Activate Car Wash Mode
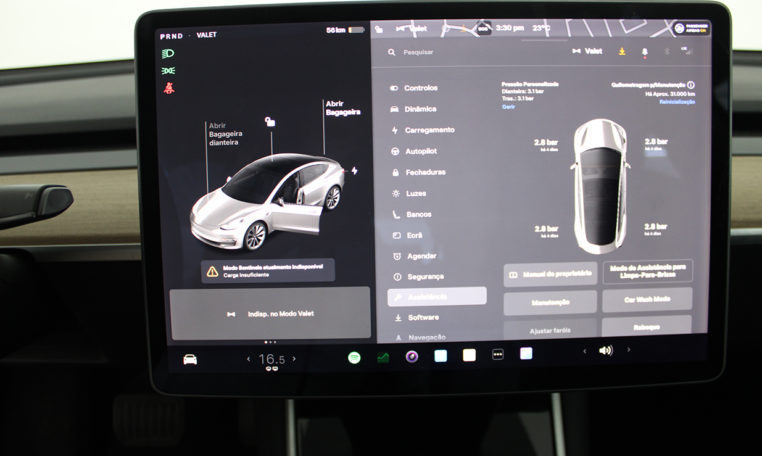This screenshot has width=762, height=456. pyautogui.click(x=647, y=299)
